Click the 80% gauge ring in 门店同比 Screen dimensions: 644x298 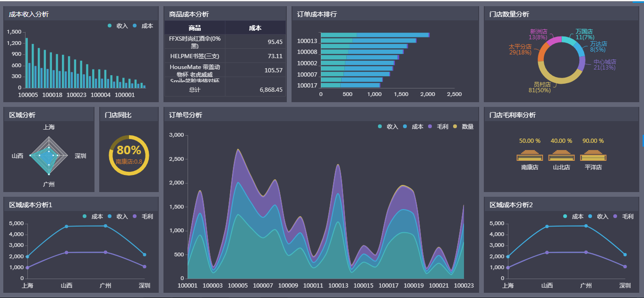click(x=129, y=137)
